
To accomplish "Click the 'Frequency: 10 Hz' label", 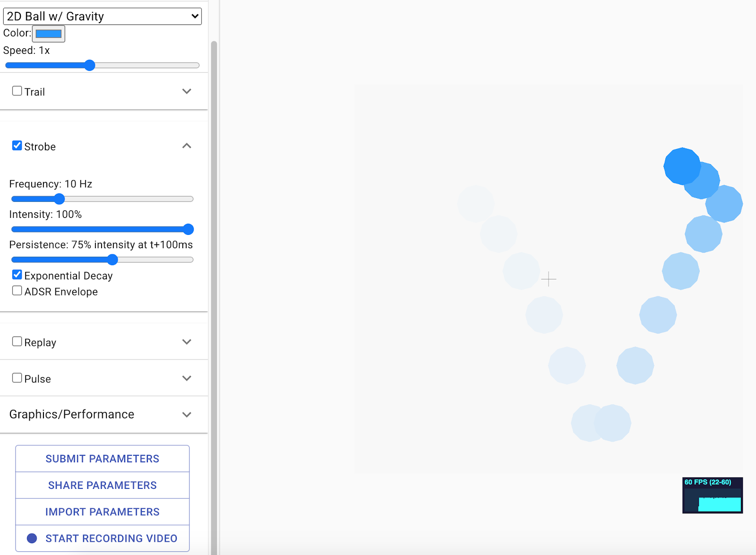I will click(51, 184).
